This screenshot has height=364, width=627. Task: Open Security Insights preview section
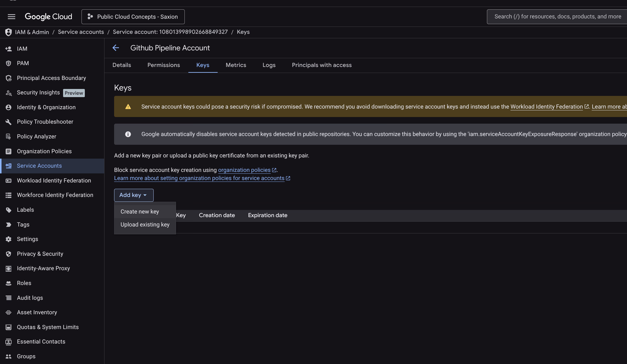pos(38,93)
